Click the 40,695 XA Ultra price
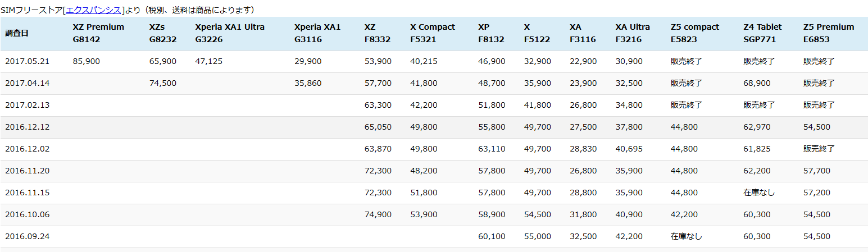868x252 pixels. (x=629, y=149)
